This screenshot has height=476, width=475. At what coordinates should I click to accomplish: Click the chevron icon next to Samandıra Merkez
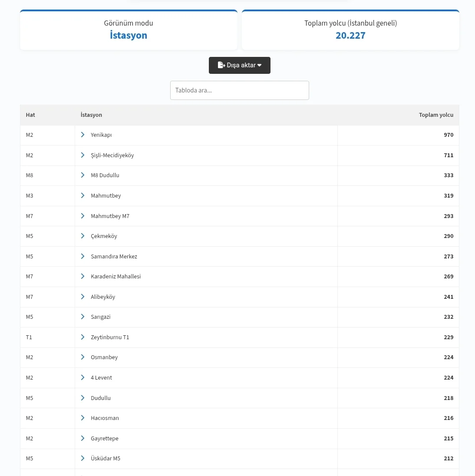(82, 256)
